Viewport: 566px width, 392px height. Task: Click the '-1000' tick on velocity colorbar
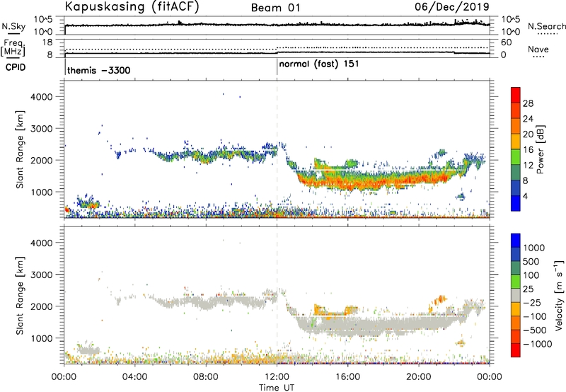(537, 344)
